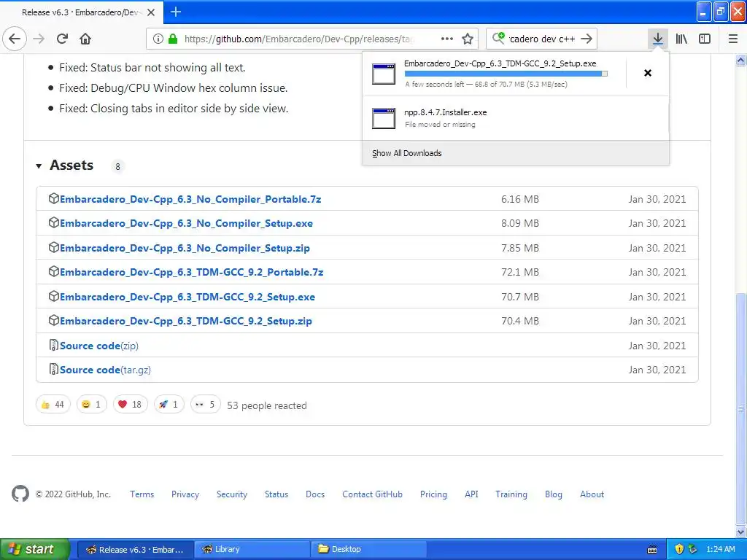Click the scrollbar down arrow
747x560 pixels.
point(740,532)
